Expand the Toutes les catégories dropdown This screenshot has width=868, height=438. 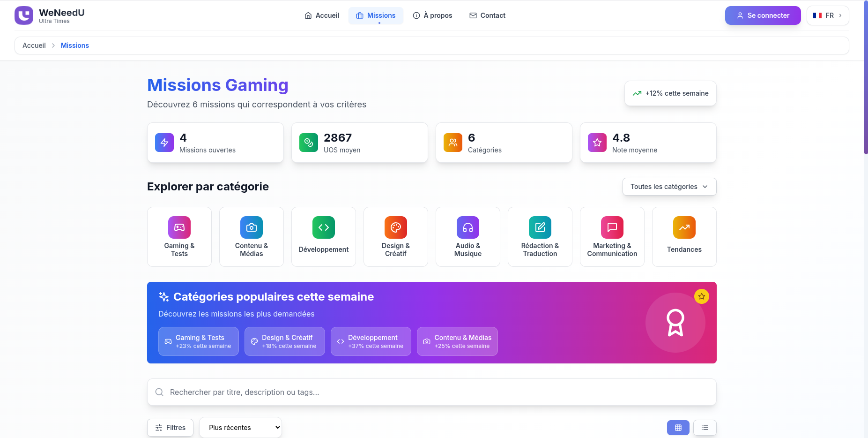tap(669, 187)
